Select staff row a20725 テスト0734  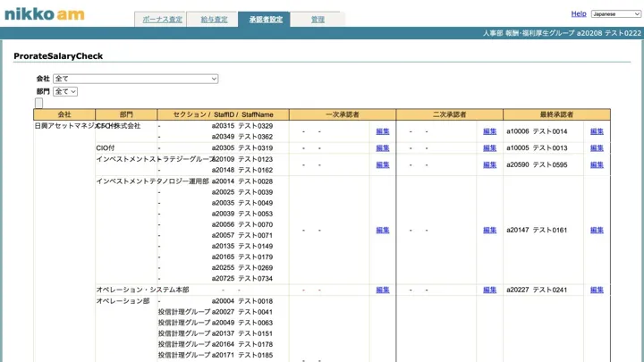click(242, 278)
